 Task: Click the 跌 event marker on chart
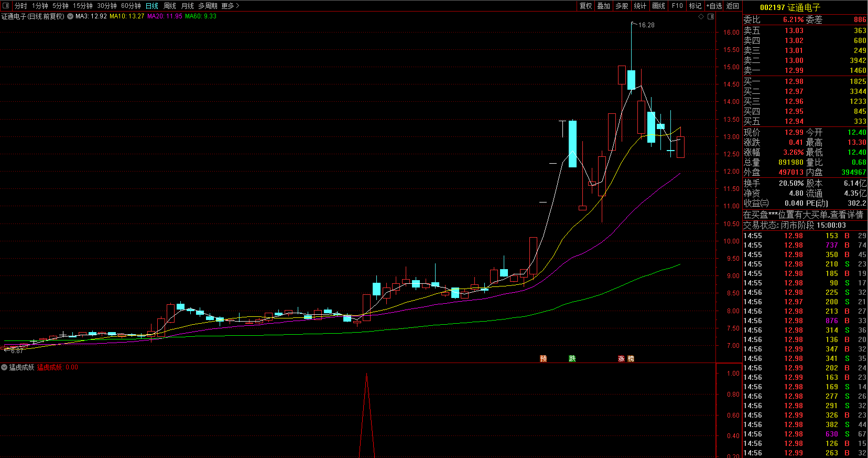coord(572,359)
